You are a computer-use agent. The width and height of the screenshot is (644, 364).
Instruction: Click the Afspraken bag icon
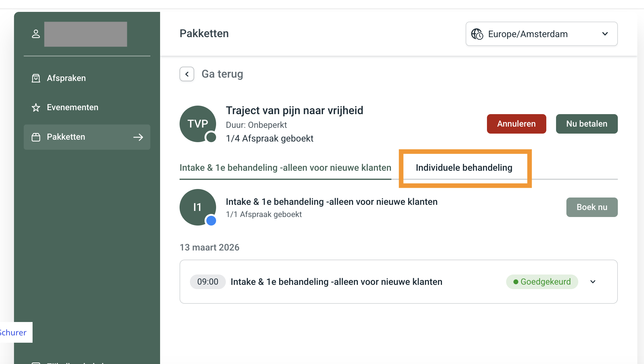pyautogui.click(x=36, y=78)
